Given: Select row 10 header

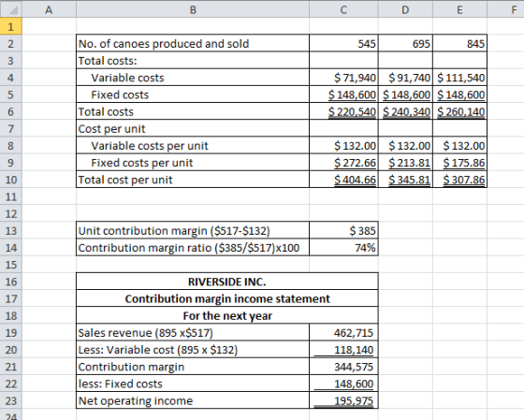Looking at the screenshot, I should (11, 180).
